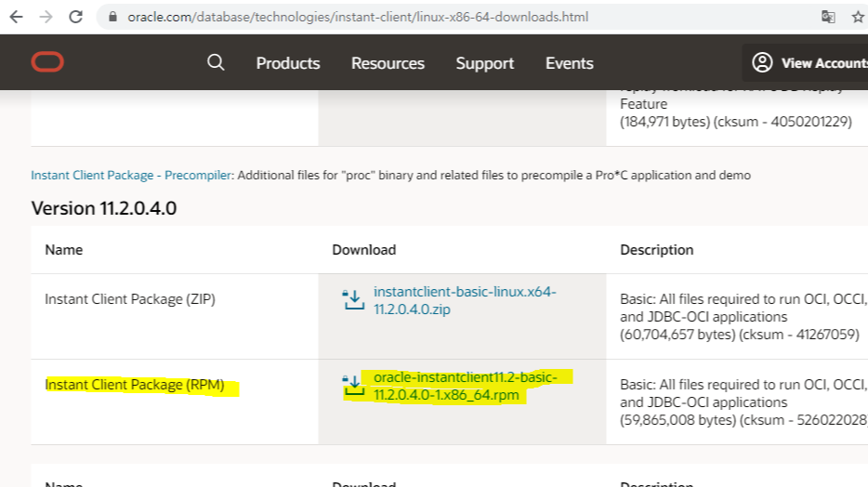
Task: Reload the page with the refresh icon
Action: [x=76, y=17]
